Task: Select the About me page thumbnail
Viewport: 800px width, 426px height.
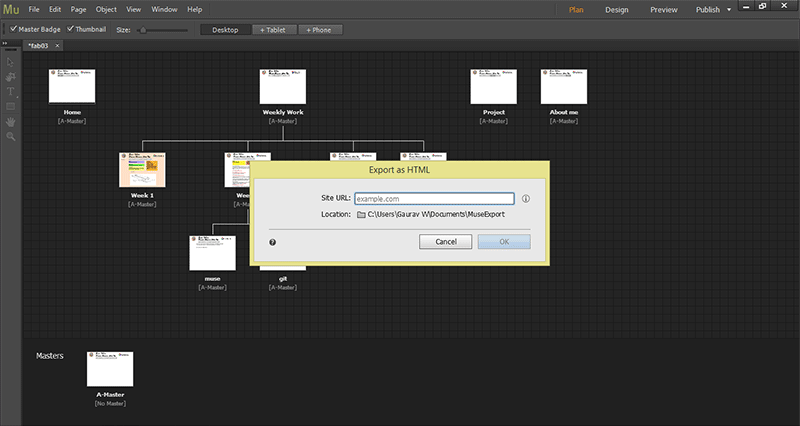Action: 564,86
